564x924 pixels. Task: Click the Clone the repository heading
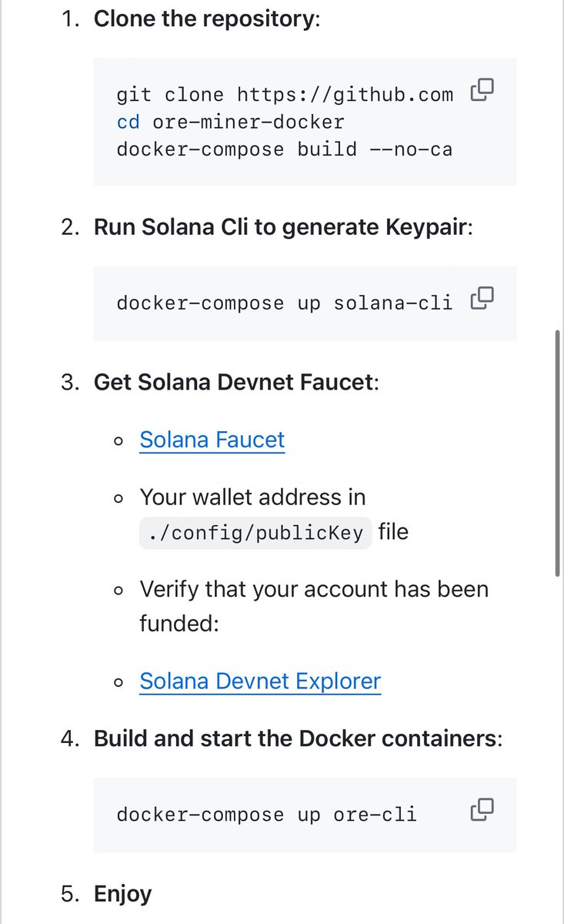tap(205, 18)
